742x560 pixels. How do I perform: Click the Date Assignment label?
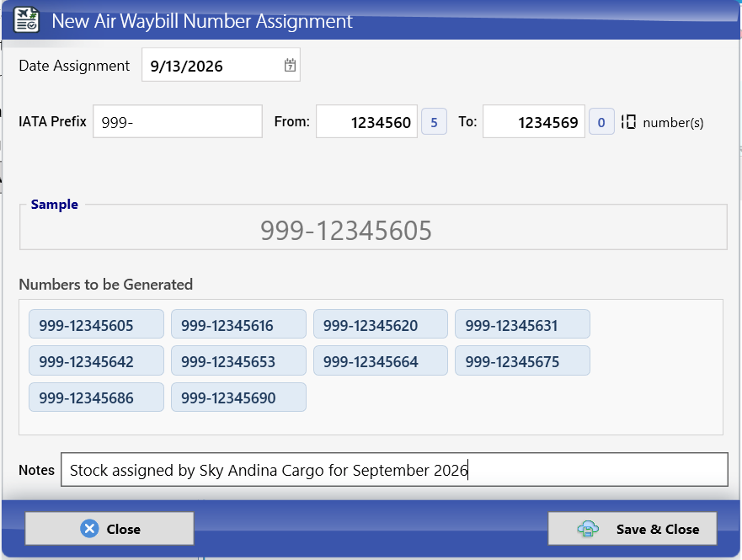[74, 66]
